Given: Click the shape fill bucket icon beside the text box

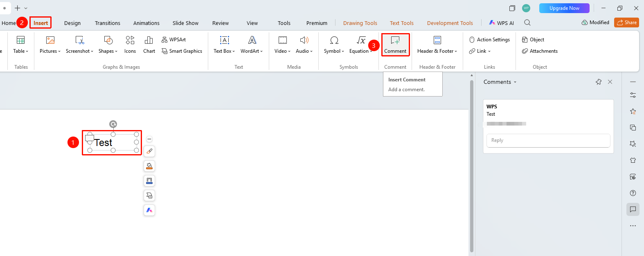Looking at the screenshot, I should [149, 166].
